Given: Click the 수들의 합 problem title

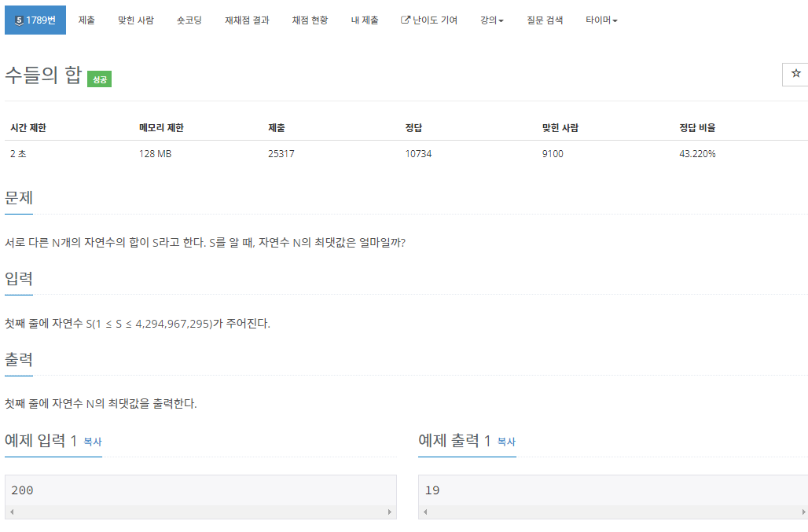Looking at the screenshot, I should click(x=43, y=75).
